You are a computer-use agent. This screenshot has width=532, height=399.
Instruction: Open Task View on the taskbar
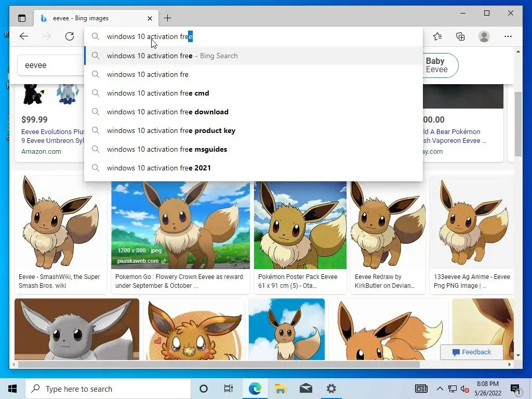[x=229, y=389]
